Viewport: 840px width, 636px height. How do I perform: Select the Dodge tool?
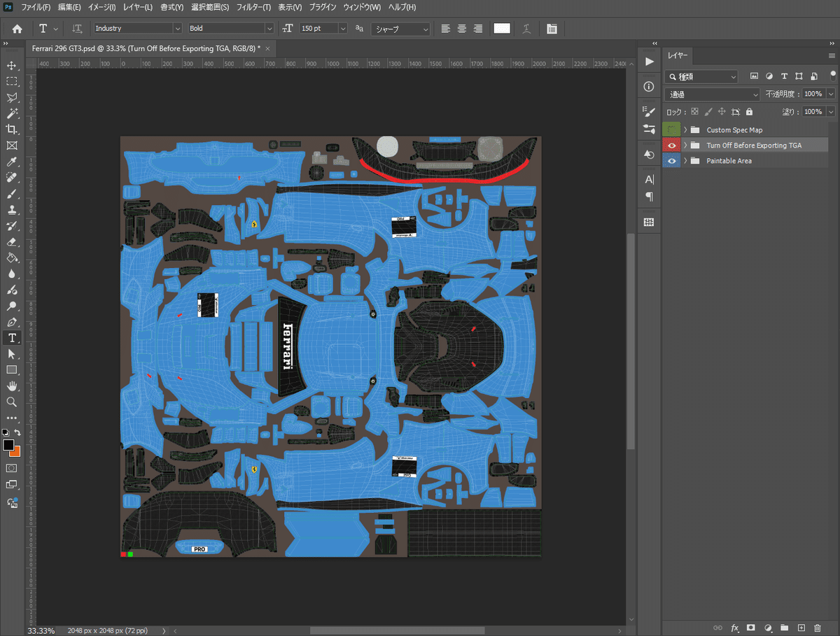point(12,290)
